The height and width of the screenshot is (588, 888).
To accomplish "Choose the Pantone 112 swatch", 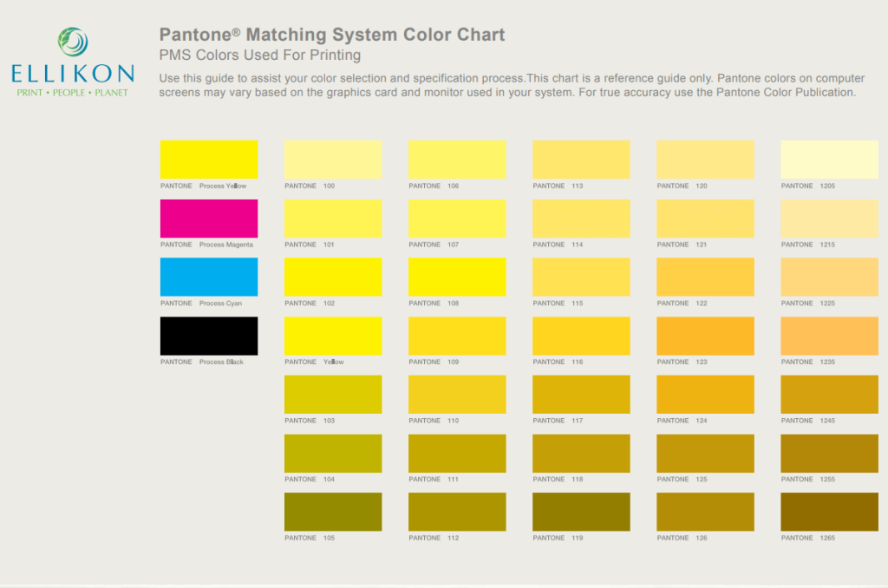I will pyautogui.click(x=457, y=512).
